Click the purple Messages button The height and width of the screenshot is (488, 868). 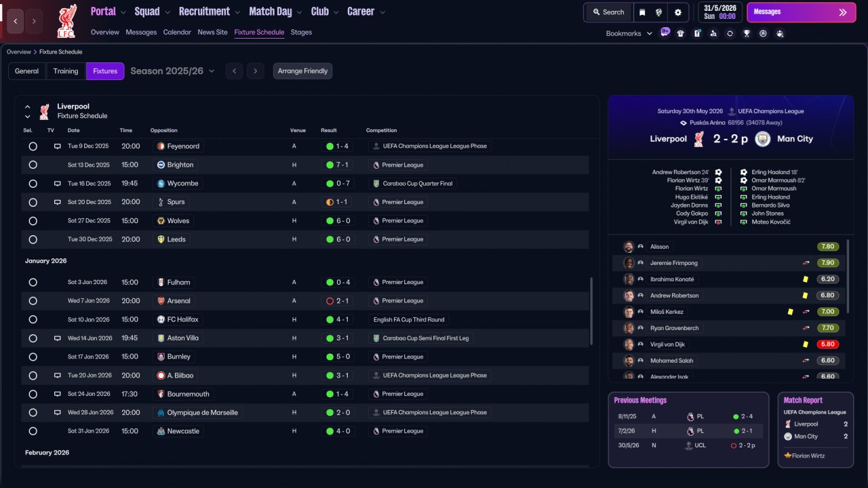pyautogui.click(x=801, y=12)
